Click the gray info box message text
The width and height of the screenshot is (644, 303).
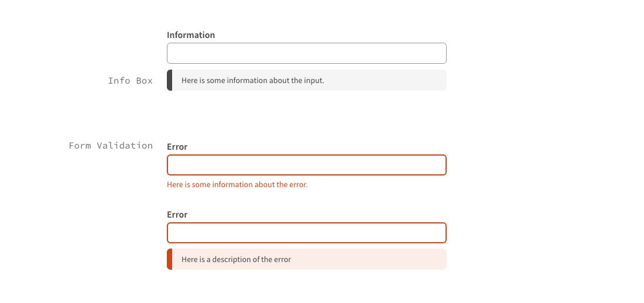tap(252, 80)
